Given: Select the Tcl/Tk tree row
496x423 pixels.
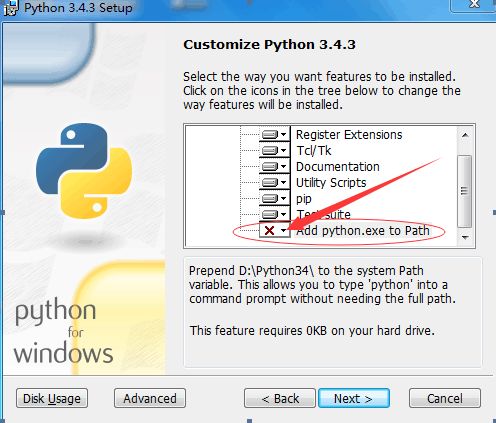Looking at the screenshot, I should 314,151.
